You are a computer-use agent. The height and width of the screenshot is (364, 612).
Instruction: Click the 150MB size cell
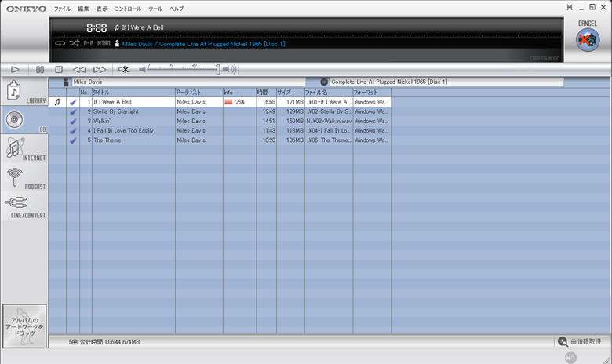tap(295, 122)
